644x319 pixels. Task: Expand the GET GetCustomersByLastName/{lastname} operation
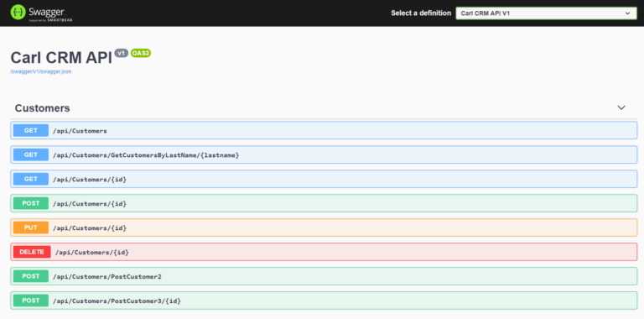[324, 155]
